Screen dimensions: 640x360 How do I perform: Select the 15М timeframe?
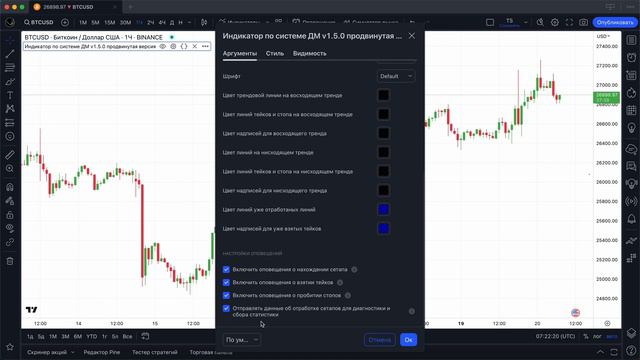tap(109, 22)
